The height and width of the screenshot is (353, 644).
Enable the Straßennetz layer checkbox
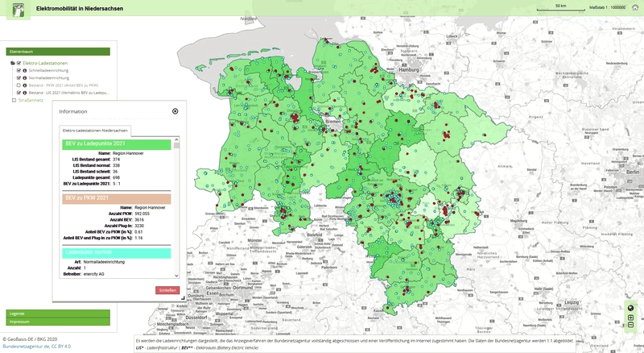tap(14, 101)
